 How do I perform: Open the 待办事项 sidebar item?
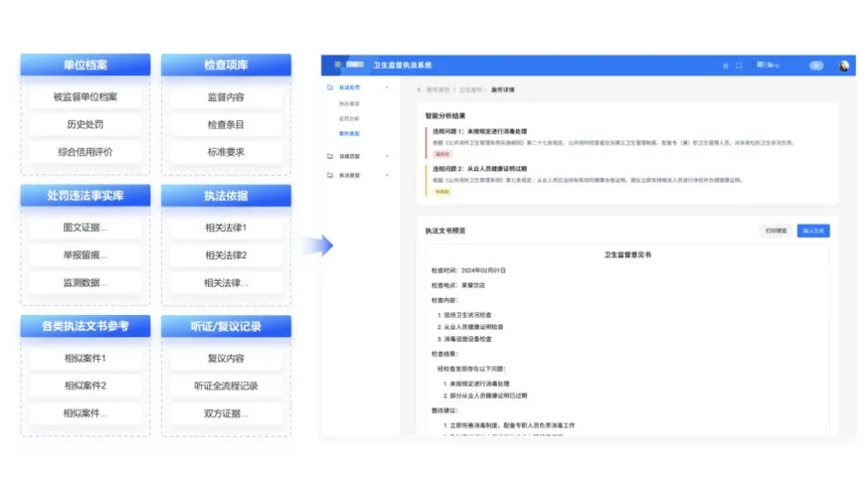[x=349, y=103]
